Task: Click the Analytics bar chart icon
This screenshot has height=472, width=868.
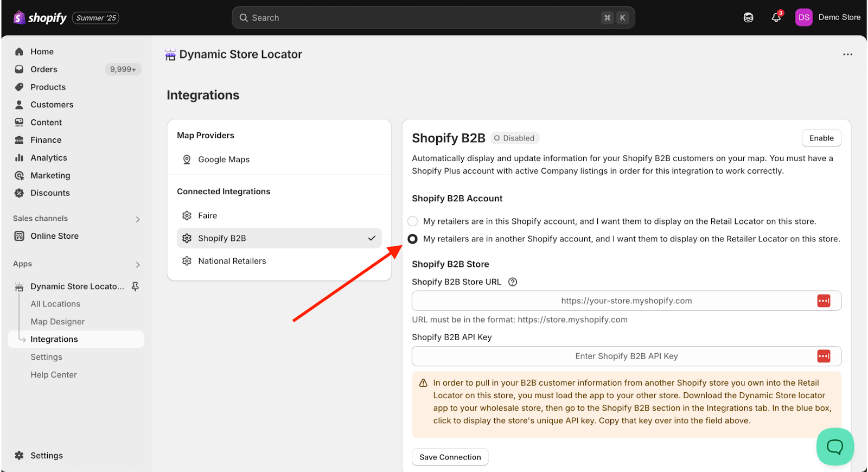Action: coord(19,158)
